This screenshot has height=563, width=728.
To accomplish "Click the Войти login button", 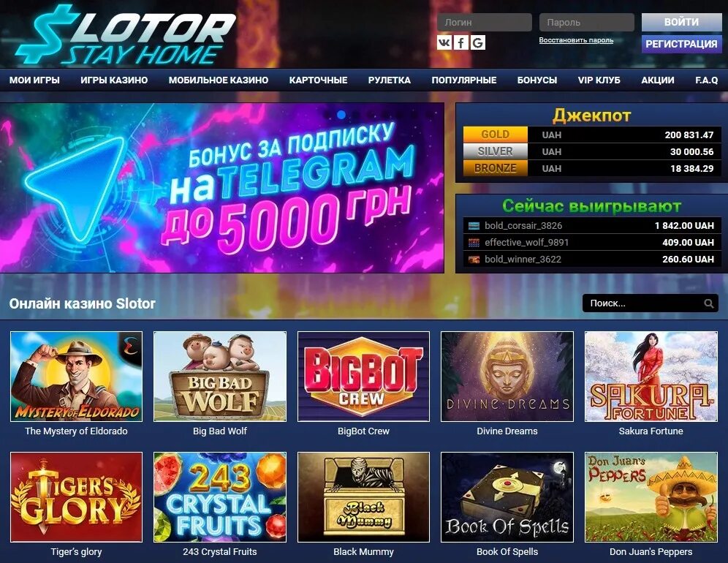I will pos(681,22).
